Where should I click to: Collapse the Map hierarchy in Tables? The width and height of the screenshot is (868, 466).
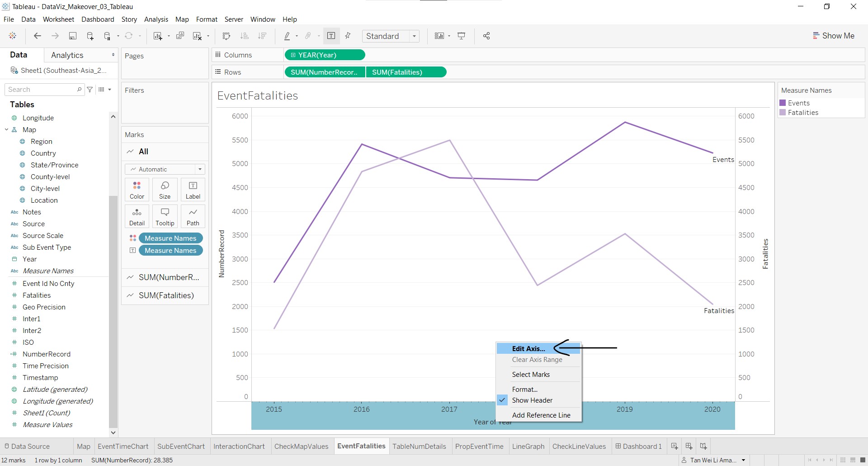pos(7,130)
